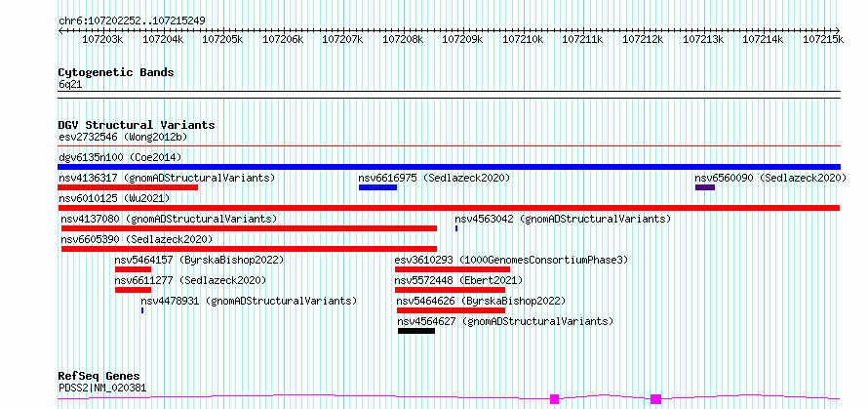Viewport: 868px width, 409px height.
Task: Click the red bar under nsv5464157
Action: [x=133, y=269]
